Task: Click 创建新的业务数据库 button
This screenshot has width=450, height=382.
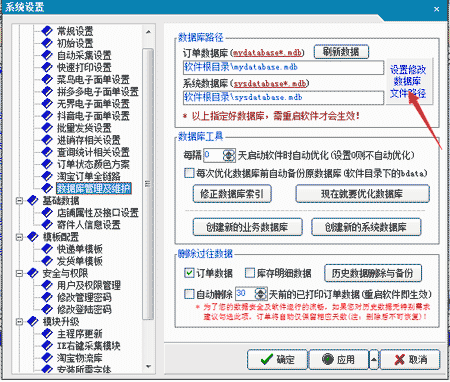Action: tap(247, 227)
